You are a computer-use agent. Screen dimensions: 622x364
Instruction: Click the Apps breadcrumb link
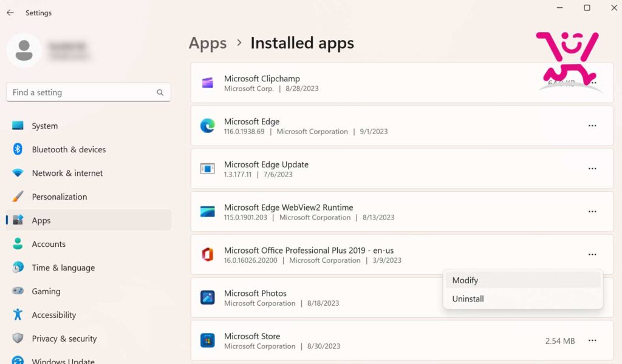pos(208,43)
